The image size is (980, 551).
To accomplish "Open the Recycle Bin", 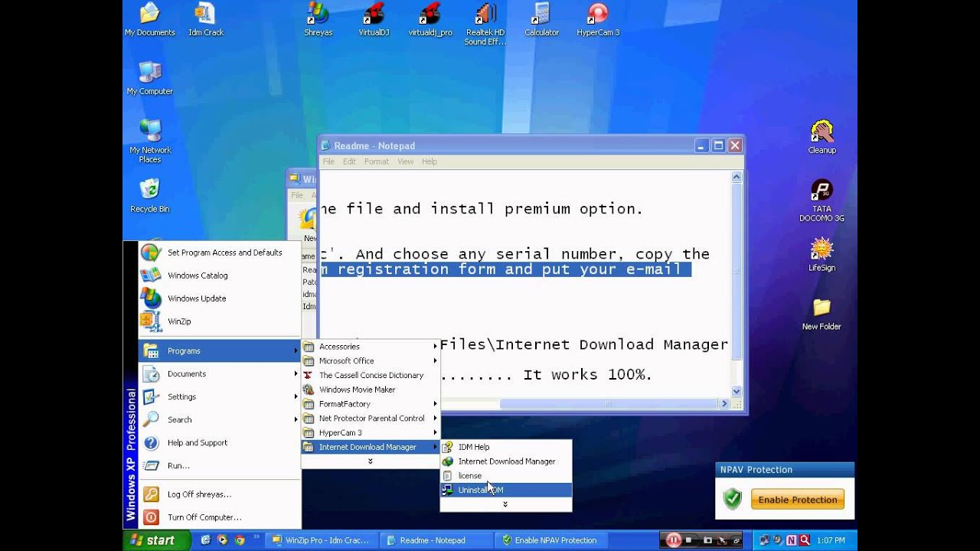I will (150, 196).
